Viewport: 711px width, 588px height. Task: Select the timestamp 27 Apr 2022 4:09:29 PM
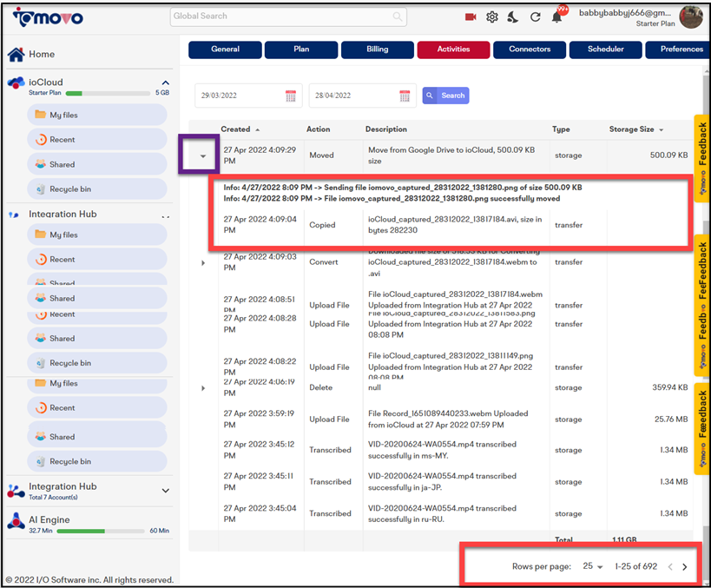click(x=260, y=155)
